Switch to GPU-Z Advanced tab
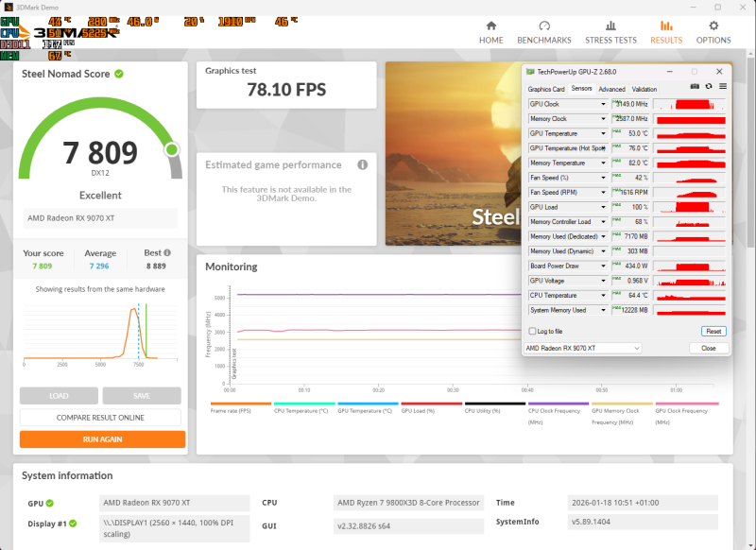Image resolution: width=756 pixels, height=550 pixels. click(x=611, y=89)
